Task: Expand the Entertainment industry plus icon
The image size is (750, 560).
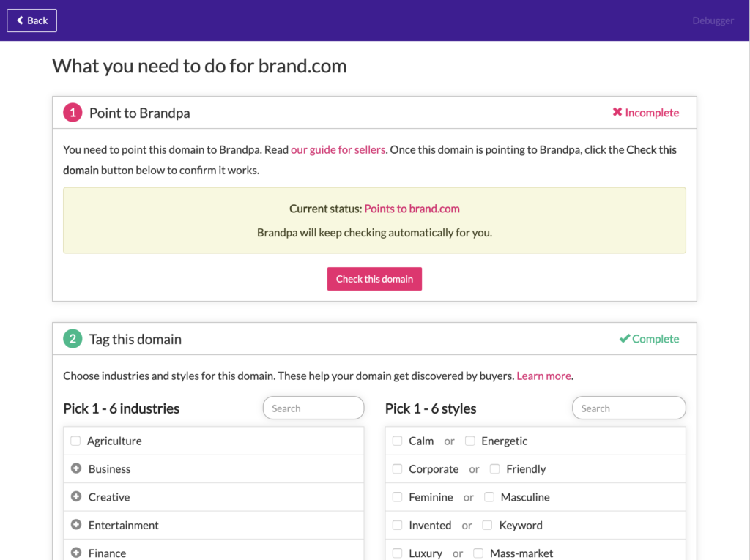Action: [76, 525]
